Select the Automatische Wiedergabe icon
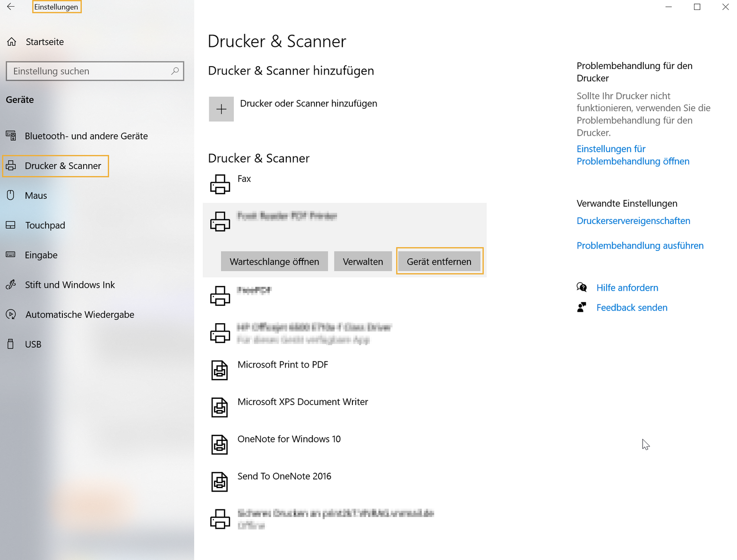The image size is (737, 560). 10,314
